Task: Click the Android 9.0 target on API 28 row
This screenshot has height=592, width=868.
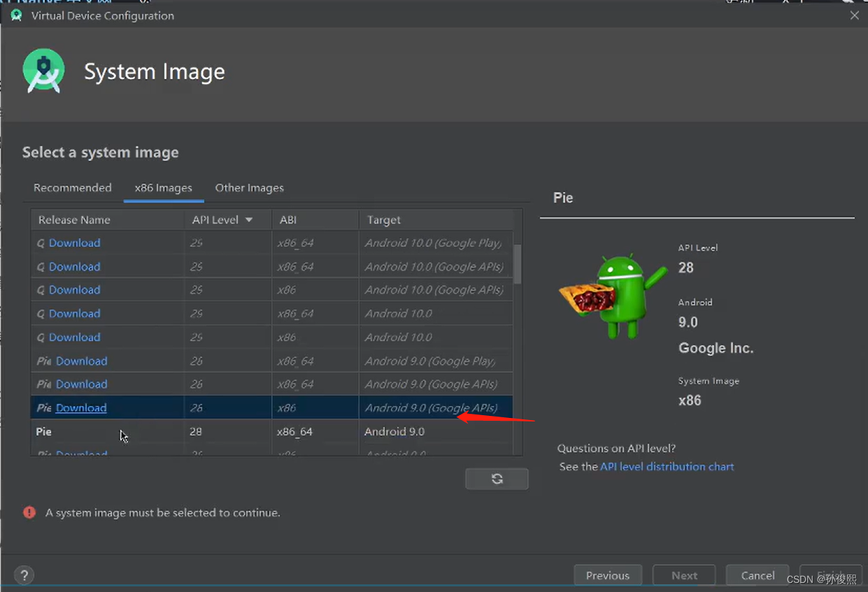Action: click(394, 431)
